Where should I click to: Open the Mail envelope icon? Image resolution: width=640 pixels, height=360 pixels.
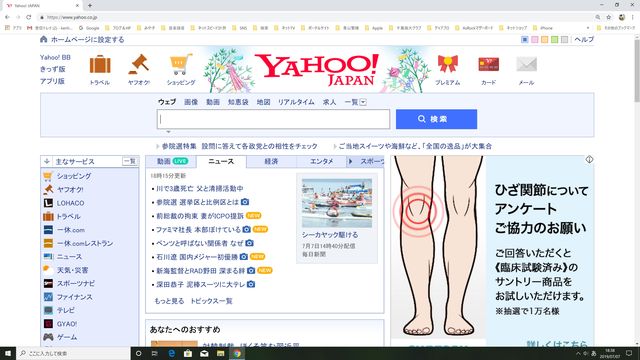click(x=527, y=64)
